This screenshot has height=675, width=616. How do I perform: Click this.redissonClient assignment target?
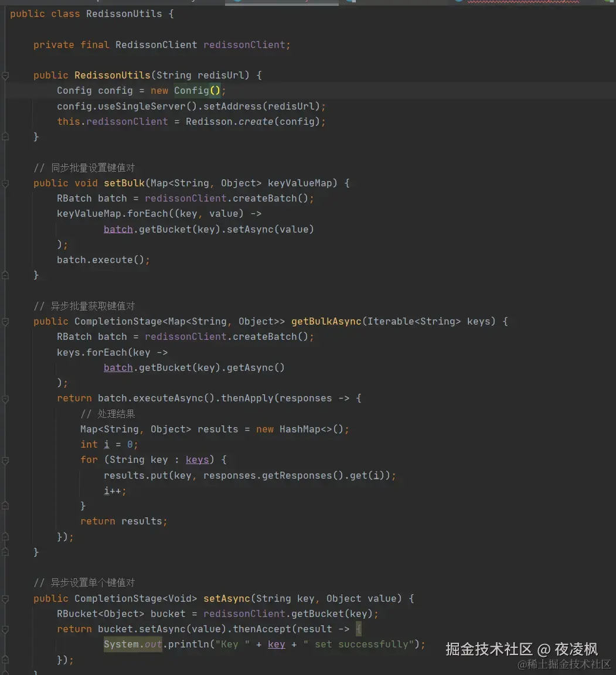pos(113,121)
